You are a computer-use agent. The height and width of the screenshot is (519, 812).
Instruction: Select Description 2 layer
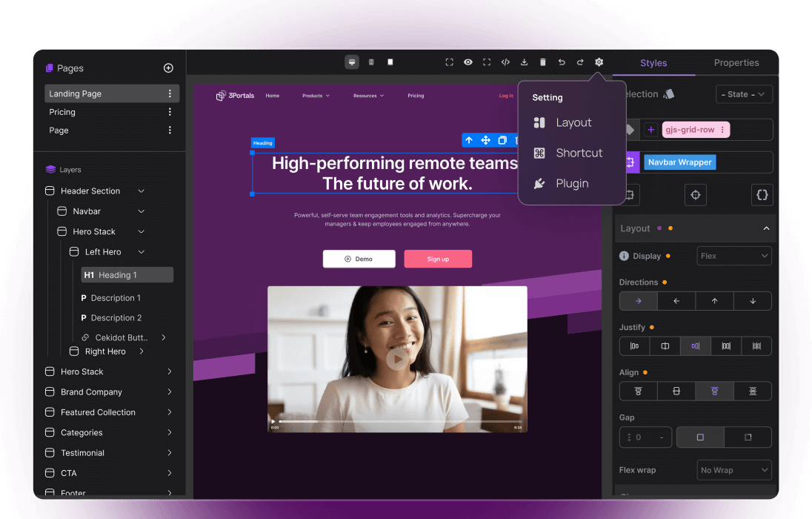111,318
